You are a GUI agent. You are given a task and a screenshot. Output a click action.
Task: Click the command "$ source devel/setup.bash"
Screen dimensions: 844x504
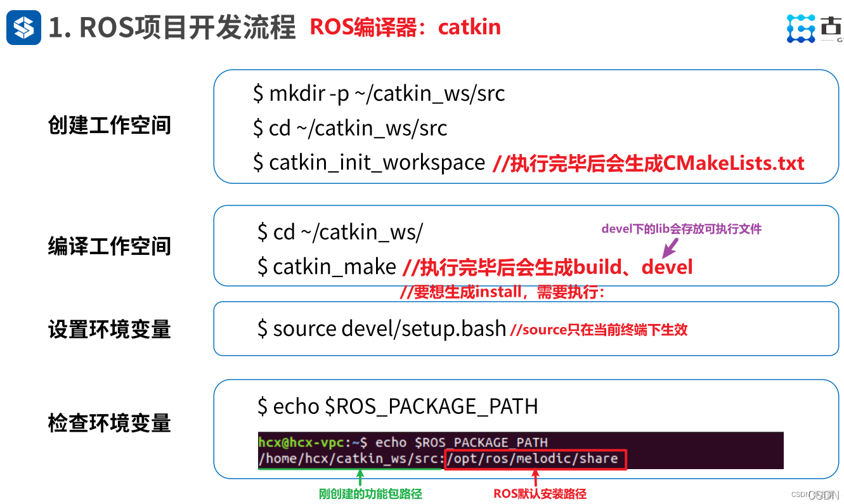382,328
